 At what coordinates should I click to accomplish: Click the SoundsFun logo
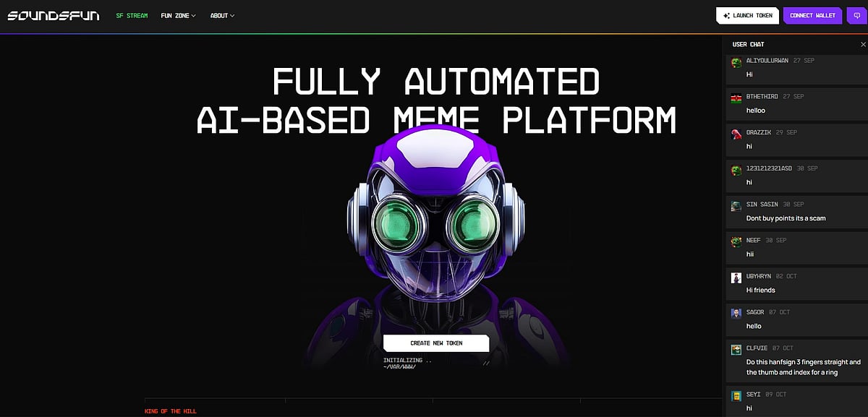click(x=54, y=15)
